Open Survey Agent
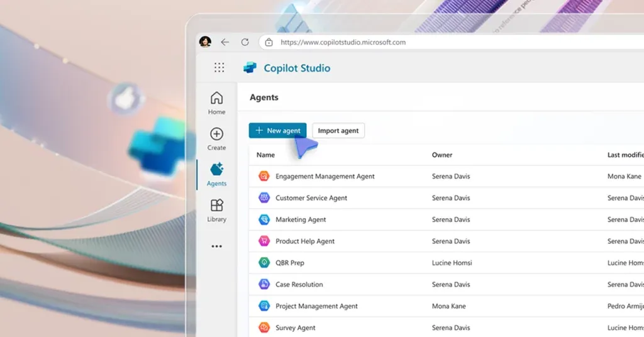Viewport: 644px width, 337px height. point(296,328)
